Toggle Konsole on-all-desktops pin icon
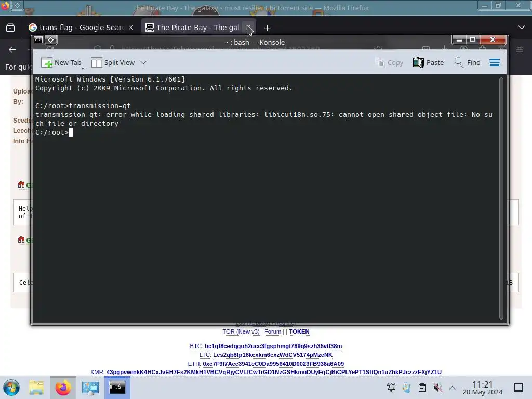Image resolution: width=532 pixels, height=399 pixels. 50,39
